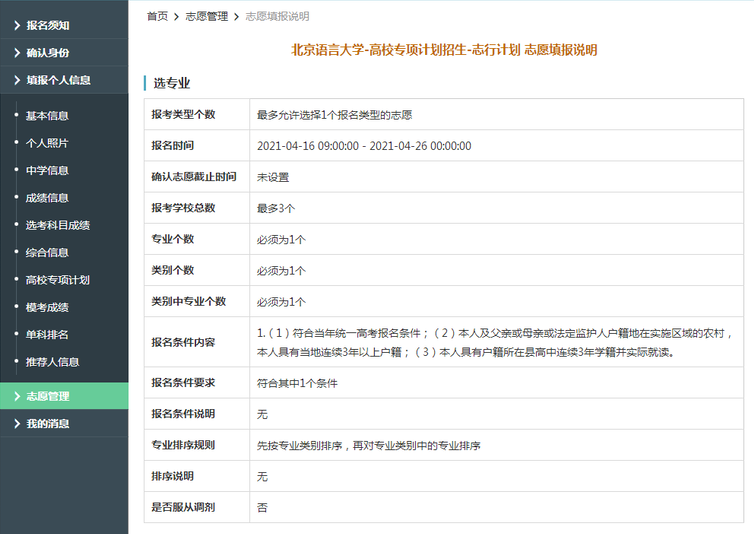754x534 pixels.
Task: Click the 未设置 value
Action: [x=273, y=178]
